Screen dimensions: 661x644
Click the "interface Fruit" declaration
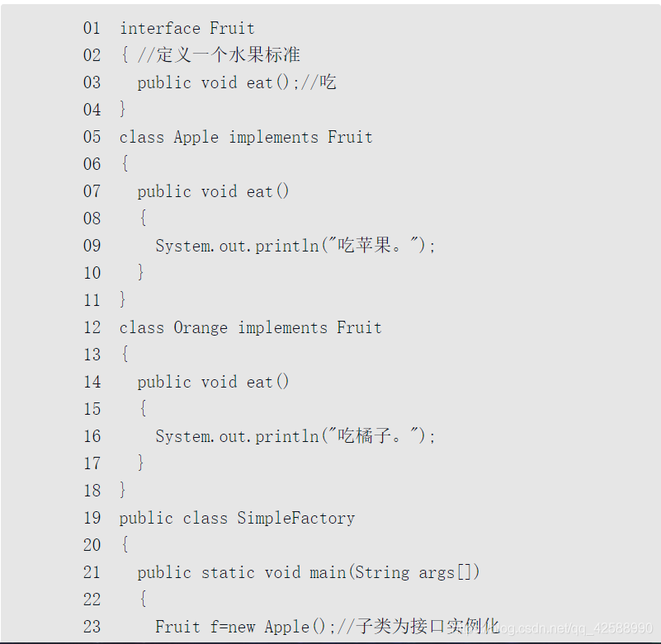click(186, 28)
